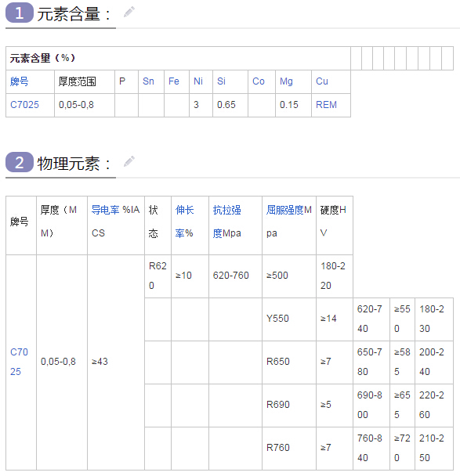Select the ≥550 cell
Viewport: 460px width, 476px height.
coord(402,319)
